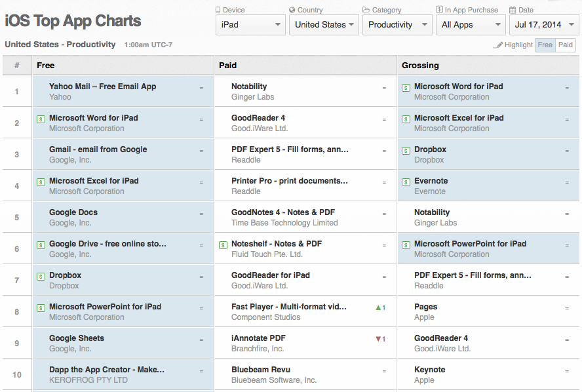Open GoodReader 4 in Grossing column
Screen dimensions: 582x392
(x=441, y=338)
